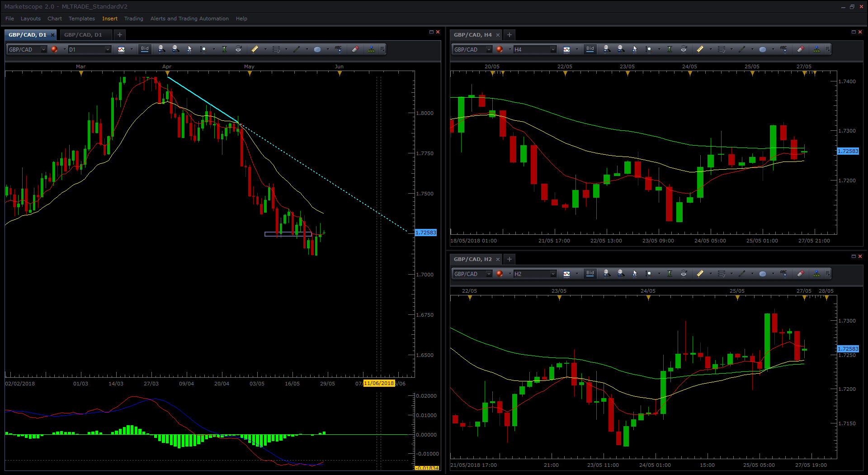Select the Fibonacci lines tool in D1 toolbar
The image size is (868, 475).
276,49
